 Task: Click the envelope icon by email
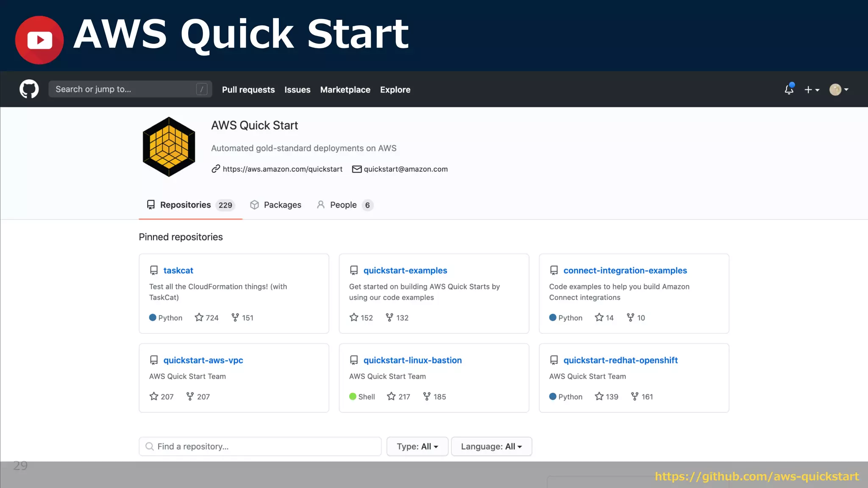357,169
